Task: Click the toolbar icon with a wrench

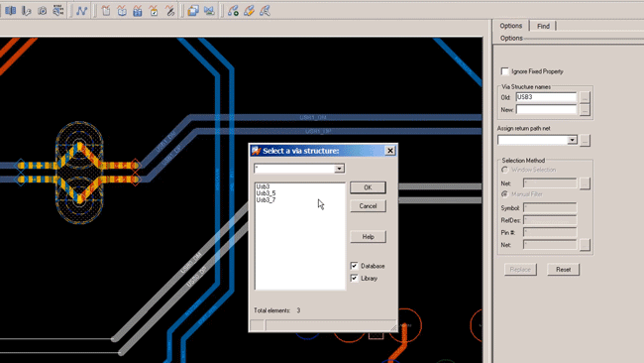Action: coord(27,11)
